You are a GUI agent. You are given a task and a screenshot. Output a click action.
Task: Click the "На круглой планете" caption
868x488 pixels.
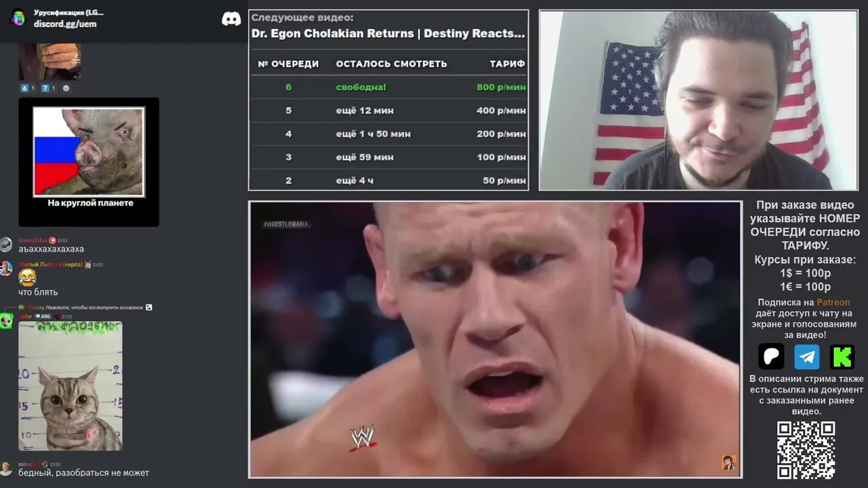[x=90, y=203]
